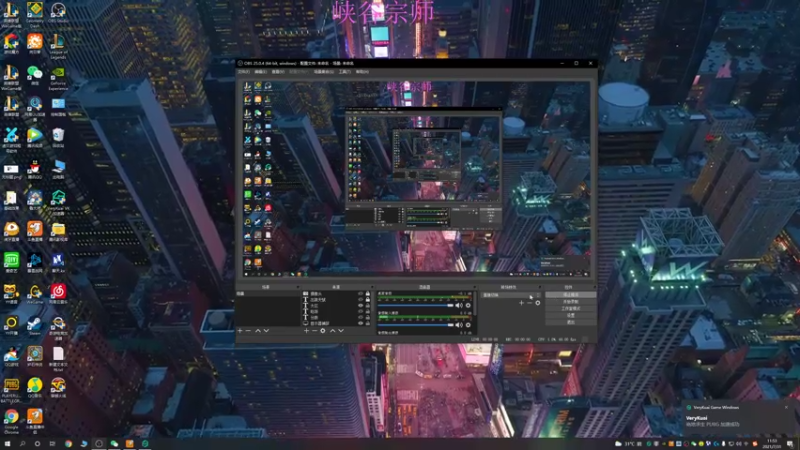The width and height of the screenshot is (800, 450).
Task: Open the notification center in the taskbar
Action: 790,444
